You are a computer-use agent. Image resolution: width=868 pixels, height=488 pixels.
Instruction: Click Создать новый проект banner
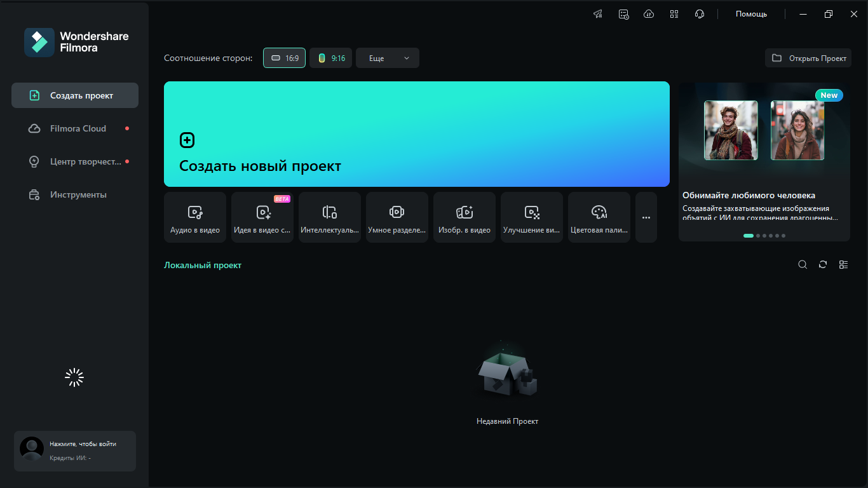417,134
